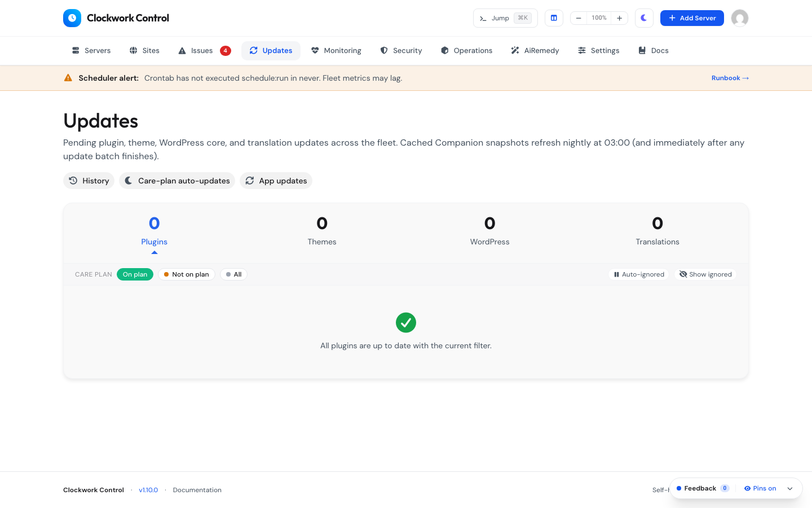Click the red 4 issues badge
The image size is (812, 508).
pos(226,51)
